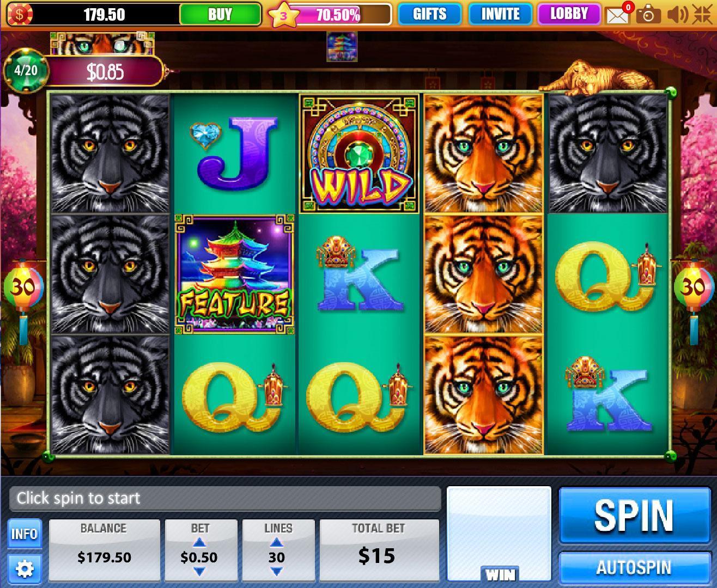Go to the Lobby
717x588 pixels.
(568, 14)
